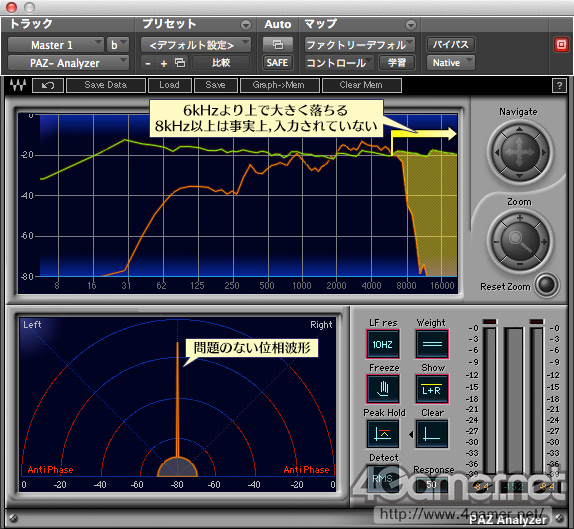
Task: Click the Left label in stereo display
Action: click(x=32, y=325)
